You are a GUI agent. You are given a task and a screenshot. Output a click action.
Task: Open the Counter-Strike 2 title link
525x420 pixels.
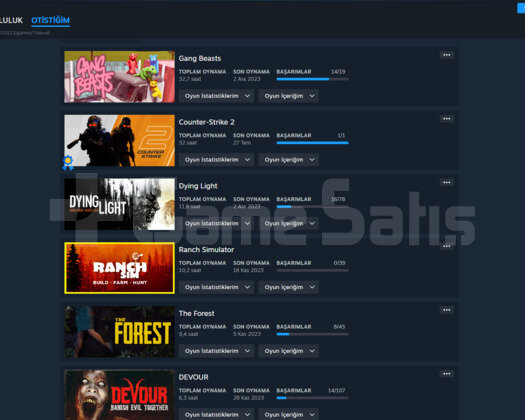[x=207, y=122]
